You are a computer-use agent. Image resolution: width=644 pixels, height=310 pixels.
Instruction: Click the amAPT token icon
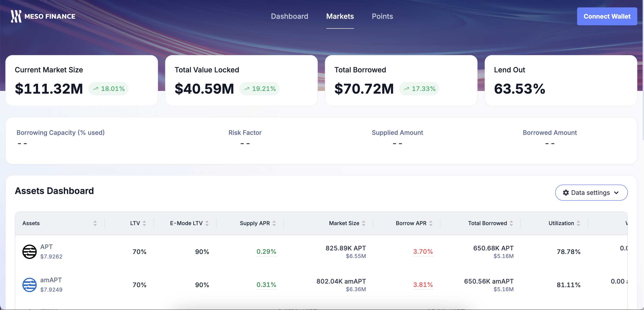click(x=30, y=285)
